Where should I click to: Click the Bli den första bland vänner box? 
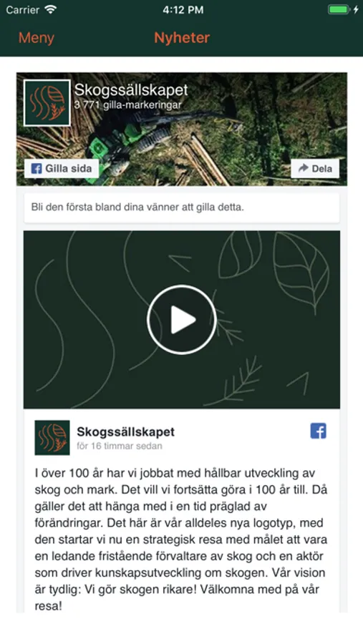[182, 208]
